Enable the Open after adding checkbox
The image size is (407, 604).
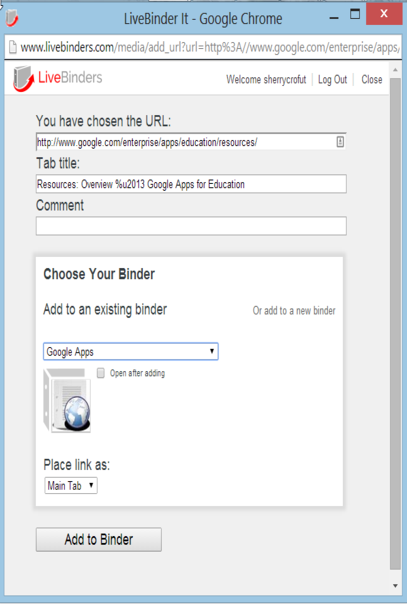100,373
